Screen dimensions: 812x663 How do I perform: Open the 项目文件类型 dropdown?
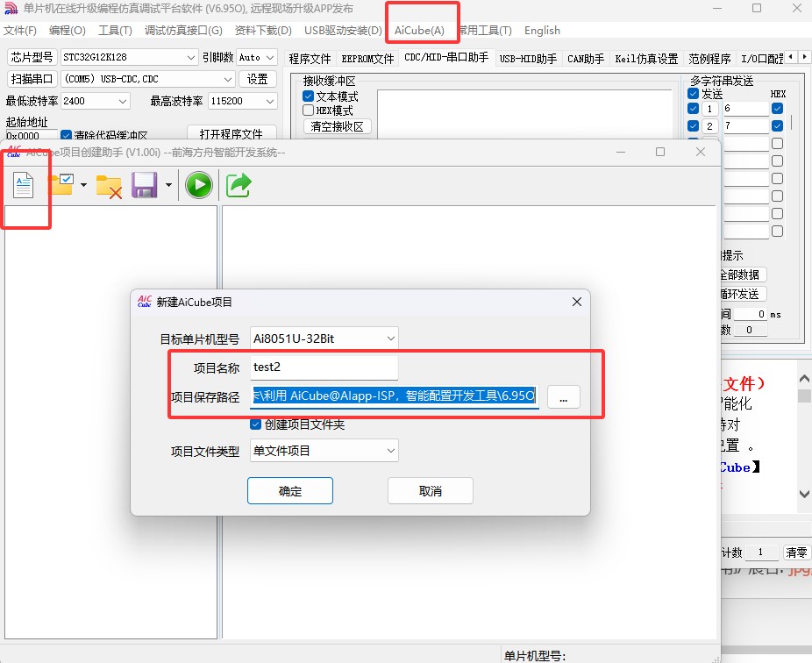click(x=324, y=451)
